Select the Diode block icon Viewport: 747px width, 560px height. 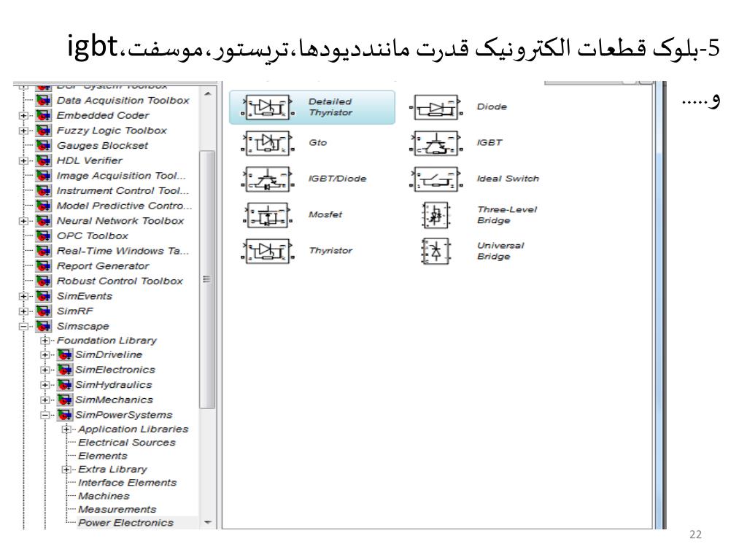436,107
